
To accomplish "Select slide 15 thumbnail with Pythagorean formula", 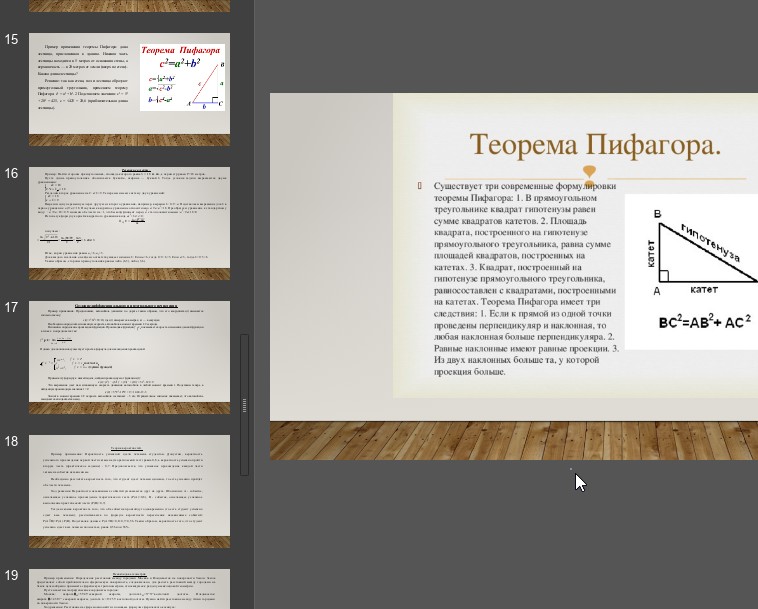I will tap(130, 89).
